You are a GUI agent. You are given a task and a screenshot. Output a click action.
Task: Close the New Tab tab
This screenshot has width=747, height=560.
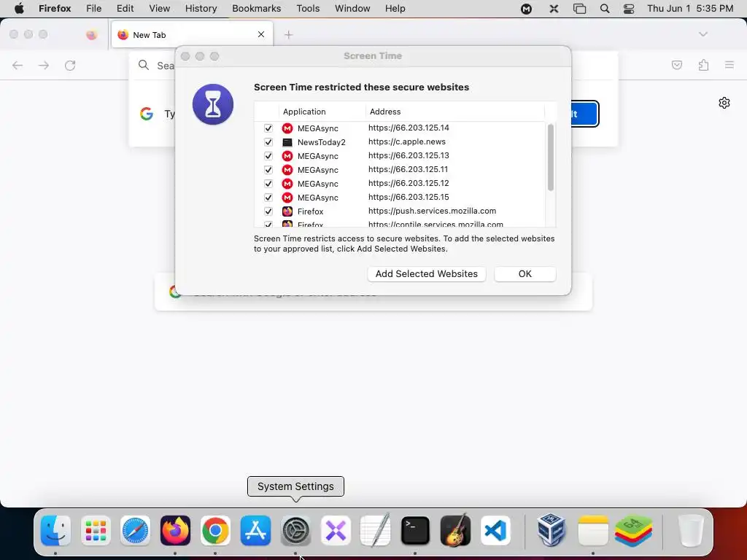tap(261, 34)
